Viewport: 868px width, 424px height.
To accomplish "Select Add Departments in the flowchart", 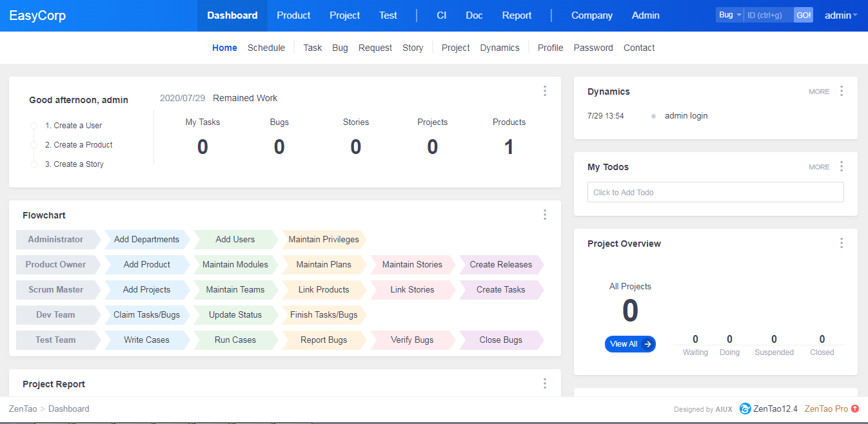I will (146, 239).
